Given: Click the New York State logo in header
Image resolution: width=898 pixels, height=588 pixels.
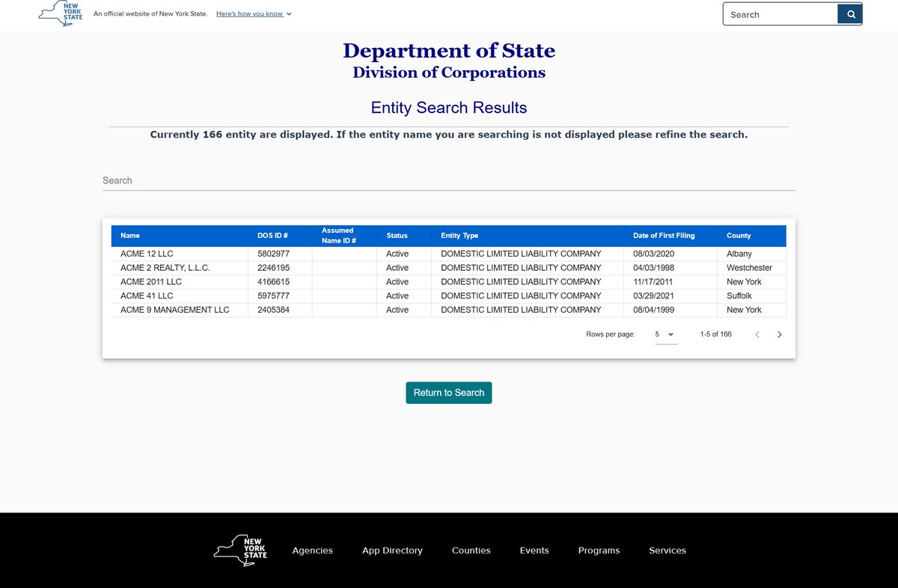Looking at the screenshot, I should [x=61, y=12].
